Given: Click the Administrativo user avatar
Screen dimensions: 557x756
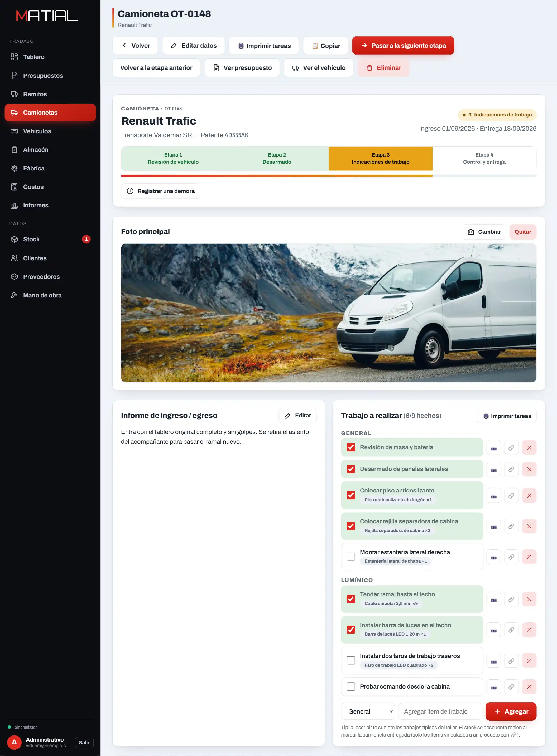Looking at the screenshot, I should pos(14,742).
